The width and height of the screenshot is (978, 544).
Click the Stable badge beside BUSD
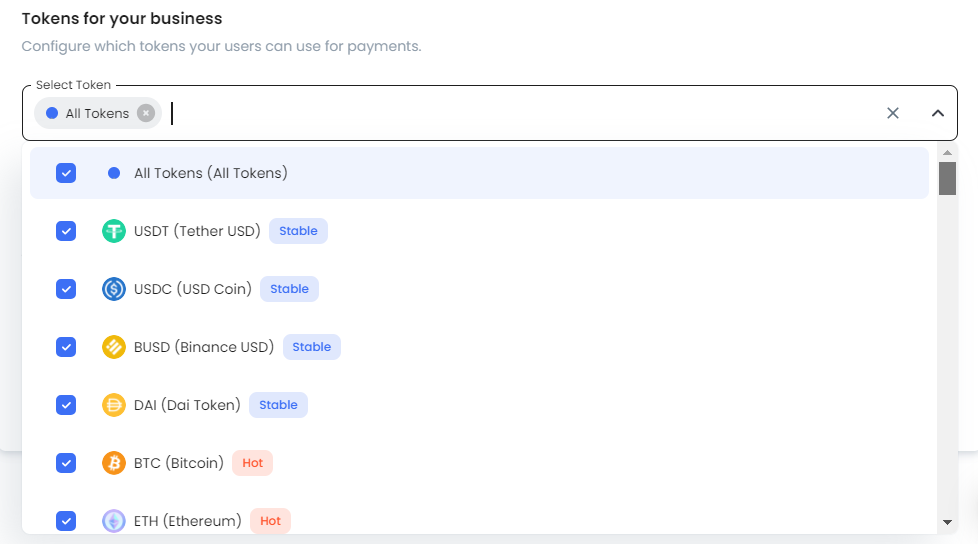point(312,347)
